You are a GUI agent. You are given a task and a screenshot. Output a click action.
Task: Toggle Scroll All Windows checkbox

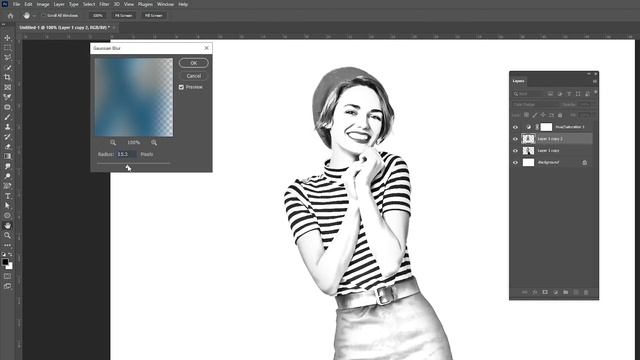44,16
